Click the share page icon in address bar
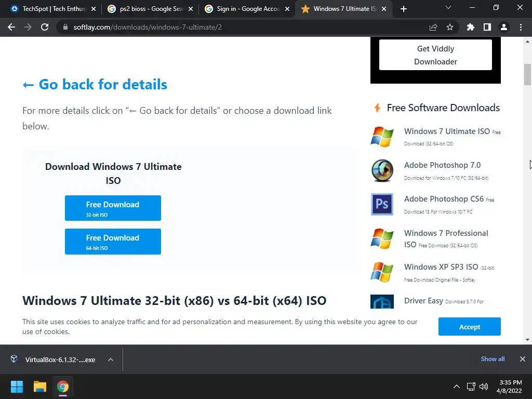 (x=433, y=27)
